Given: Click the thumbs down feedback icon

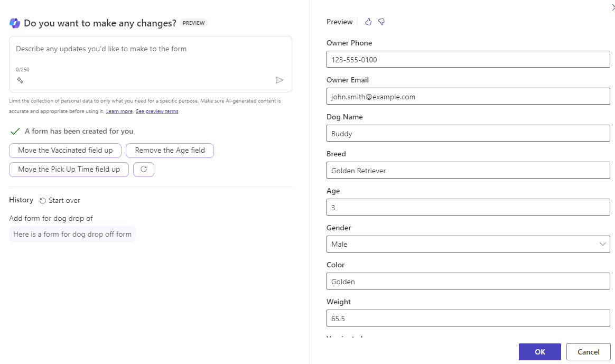Looking at the screenshot, I should tap(381, 22).
